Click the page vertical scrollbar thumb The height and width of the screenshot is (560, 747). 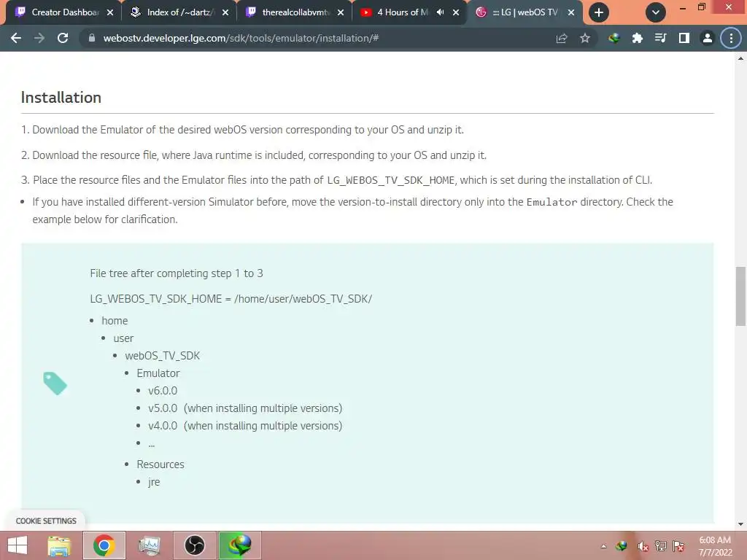[x=740, y=296]
